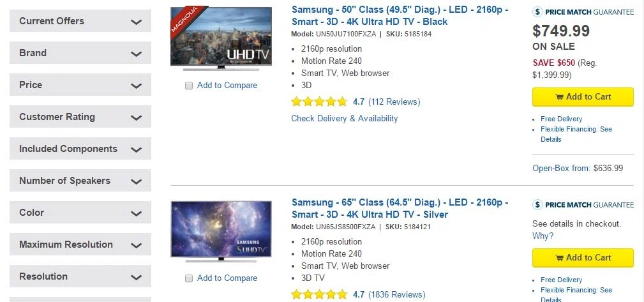Expand the Color filter section
This screenshot has width=644, height=302.
pos(80,213)
